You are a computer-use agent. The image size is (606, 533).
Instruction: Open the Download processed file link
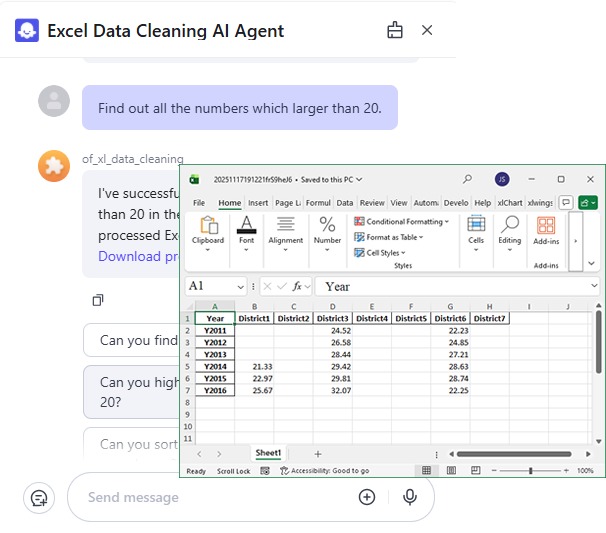138,256
